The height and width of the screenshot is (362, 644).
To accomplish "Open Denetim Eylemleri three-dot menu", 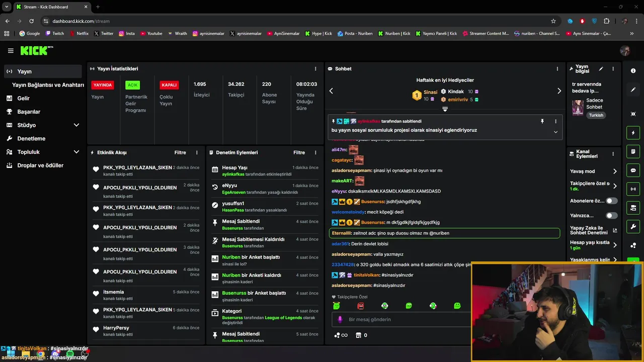I will click(x=315, y=152).
